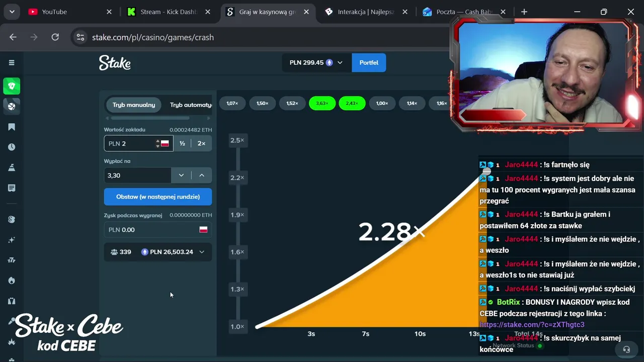644x362 pixels.
Task: Click Obstaw (w następnej rundzie) button
Action: coord(158,197)
